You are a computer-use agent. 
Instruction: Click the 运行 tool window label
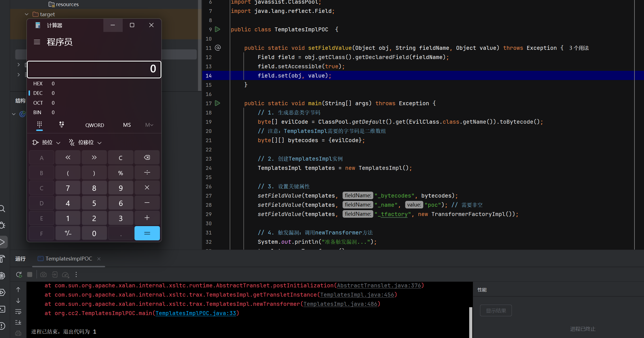(20, 259)
